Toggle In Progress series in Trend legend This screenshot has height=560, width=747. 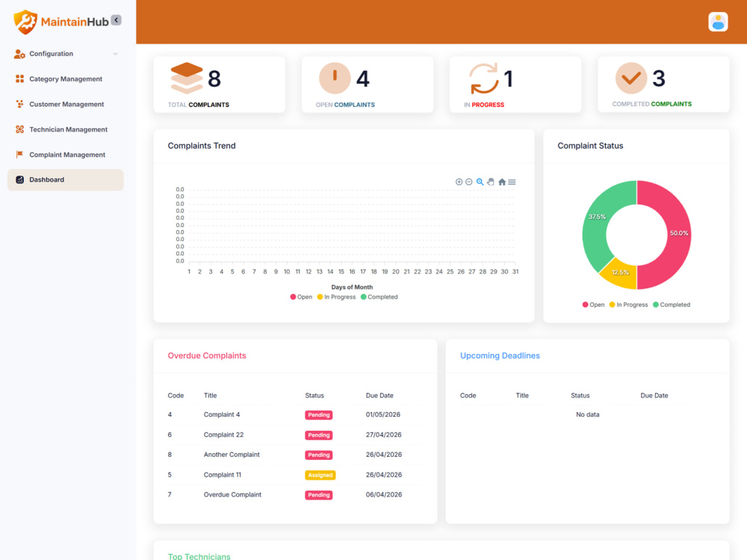coord(336,297)
